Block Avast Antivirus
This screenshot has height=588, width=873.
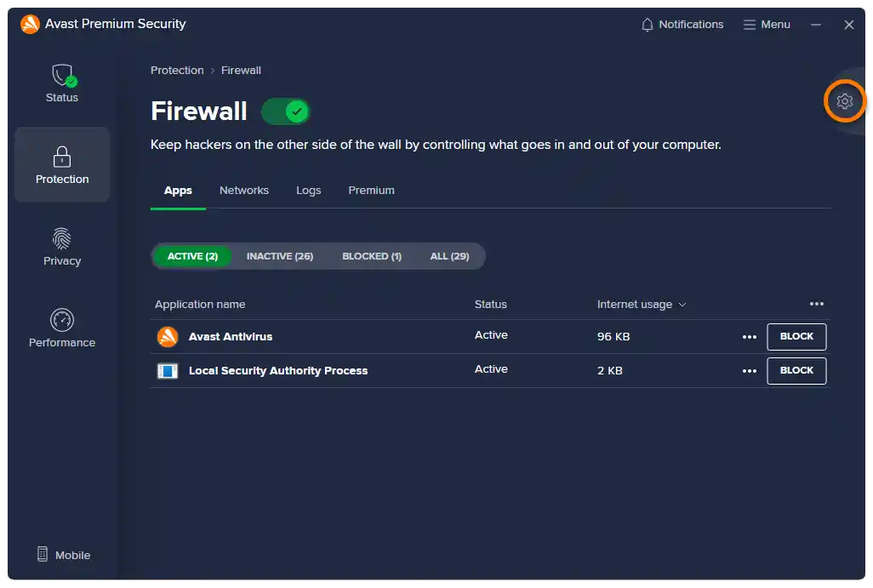pyautogui.click(x=796, y=336)
